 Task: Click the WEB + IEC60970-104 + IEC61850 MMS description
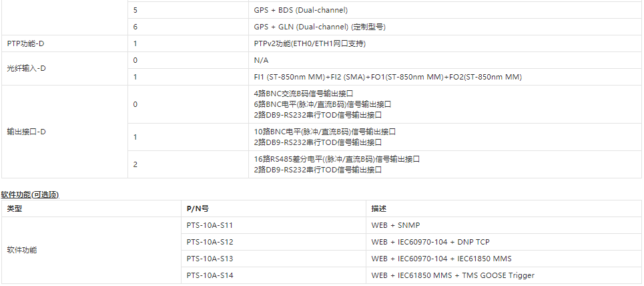pos(442,259)
